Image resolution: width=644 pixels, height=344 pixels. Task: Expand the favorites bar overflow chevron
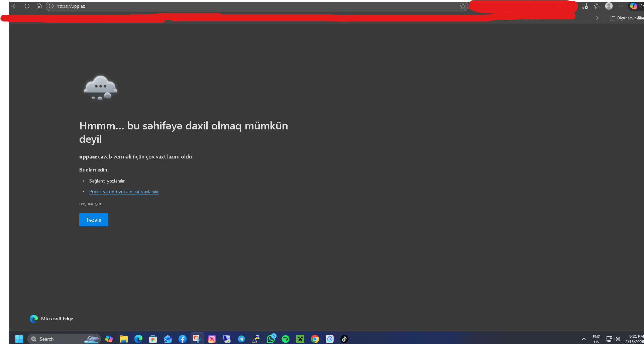597,18
